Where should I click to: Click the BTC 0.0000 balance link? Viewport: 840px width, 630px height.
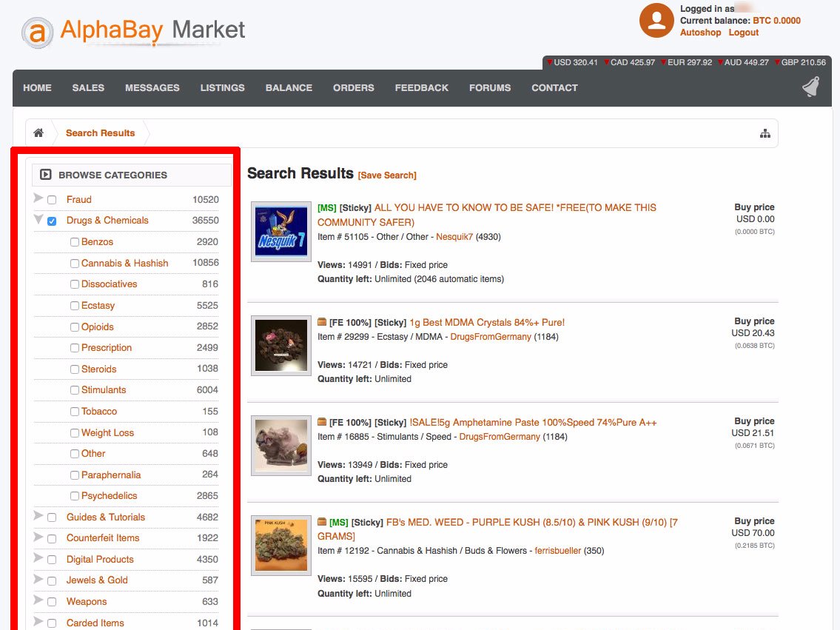[x=777, y=21]
